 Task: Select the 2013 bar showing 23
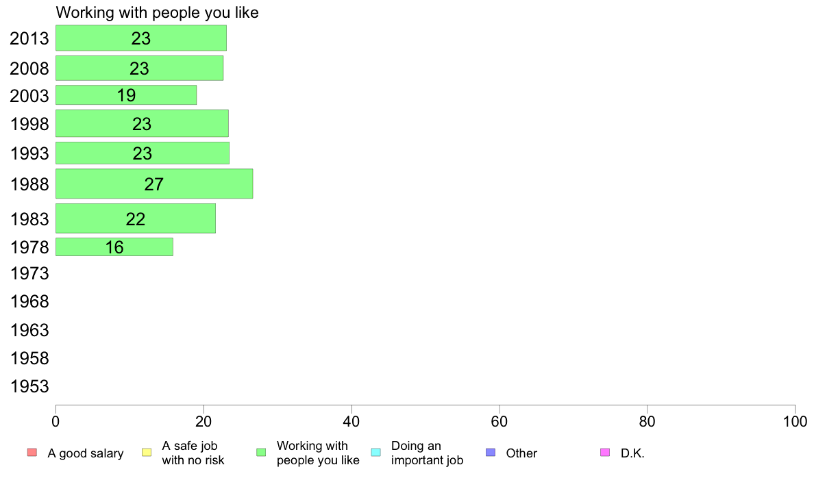click(x=141, y=38)
